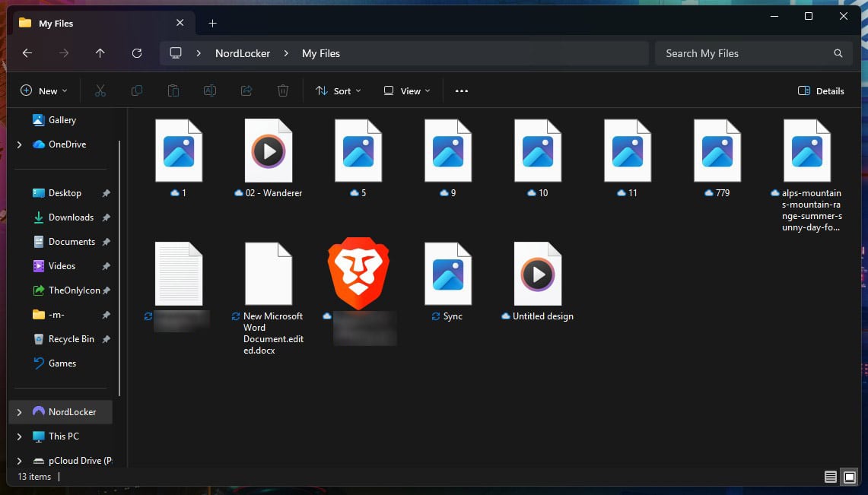Open Recycle Bin from sidebar
The height and width of the screenshot is (495, 868).
[x=70, y=339]
